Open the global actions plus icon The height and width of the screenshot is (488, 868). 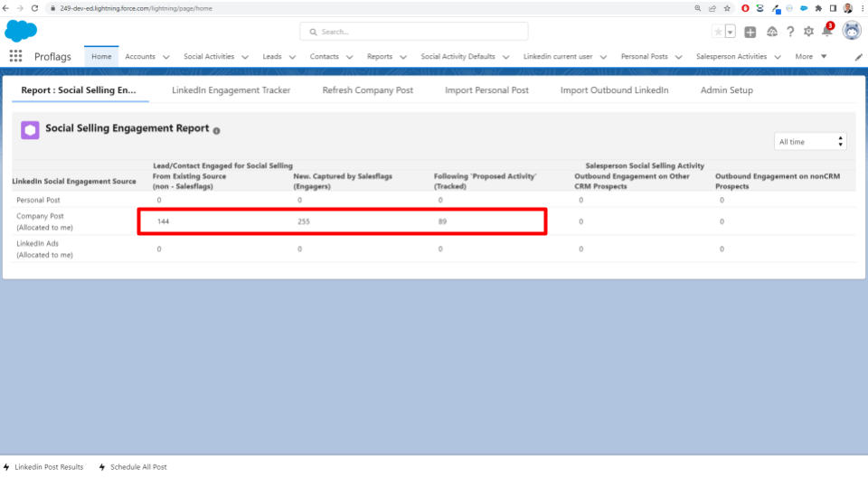[x=750, y=33]
